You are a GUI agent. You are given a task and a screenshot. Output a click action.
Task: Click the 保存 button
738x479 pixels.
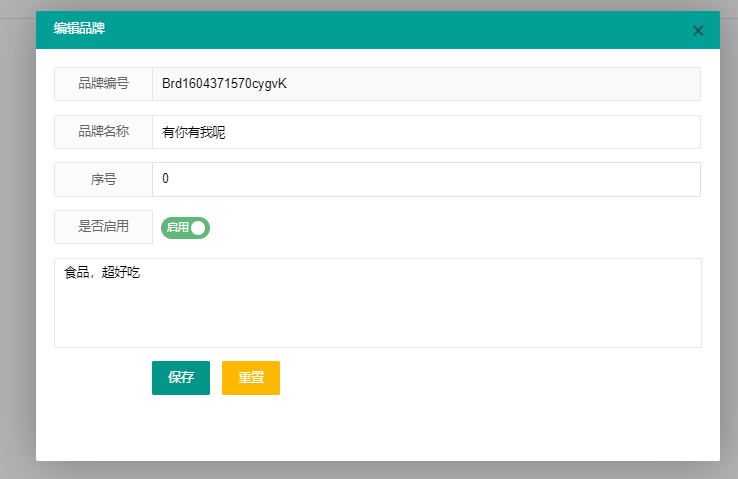click(181, 378)
